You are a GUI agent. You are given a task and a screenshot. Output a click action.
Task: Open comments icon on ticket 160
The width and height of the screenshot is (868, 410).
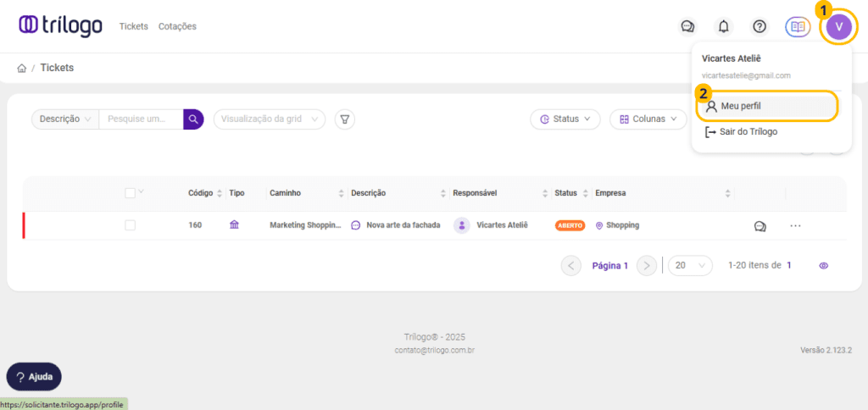tap(760, 226)
